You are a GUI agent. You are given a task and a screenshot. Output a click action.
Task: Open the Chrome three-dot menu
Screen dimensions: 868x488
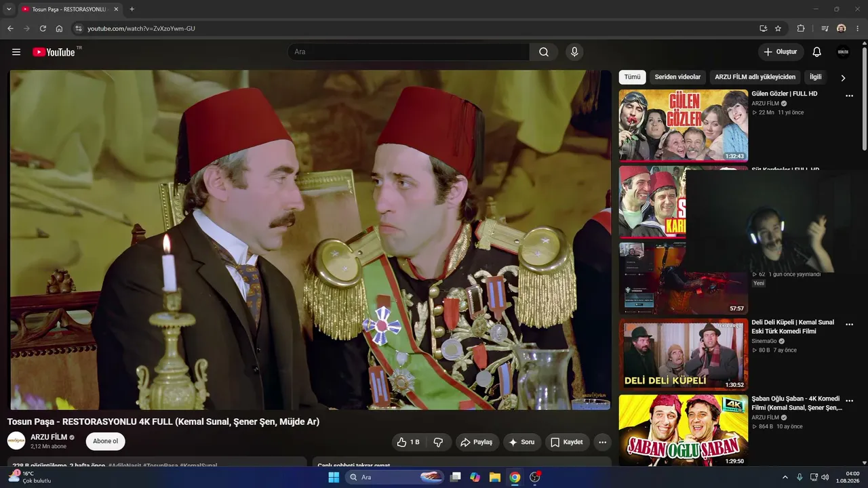pos(858,28)
